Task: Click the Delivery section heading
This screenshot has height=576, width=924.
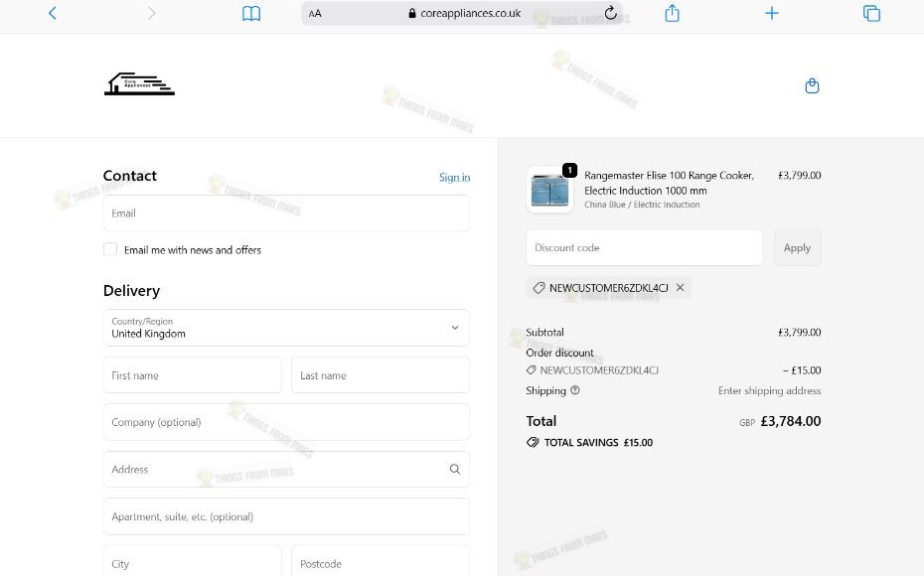Action: (x=131, y=290)
